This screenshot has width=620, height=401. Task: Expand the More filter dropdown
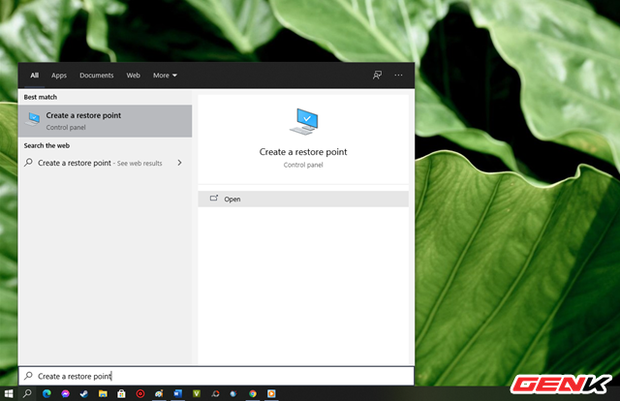tap(164, 75)
